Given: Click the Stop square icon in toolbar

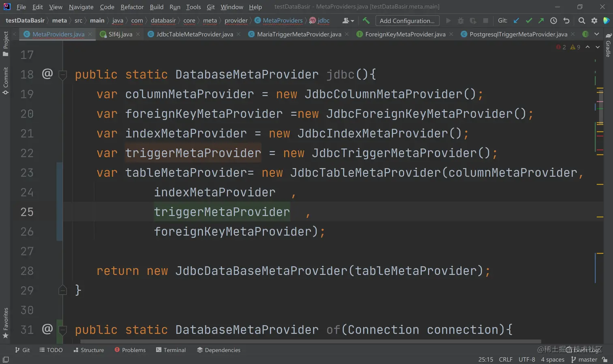Looking at the screenshot, I should [486, 20].
